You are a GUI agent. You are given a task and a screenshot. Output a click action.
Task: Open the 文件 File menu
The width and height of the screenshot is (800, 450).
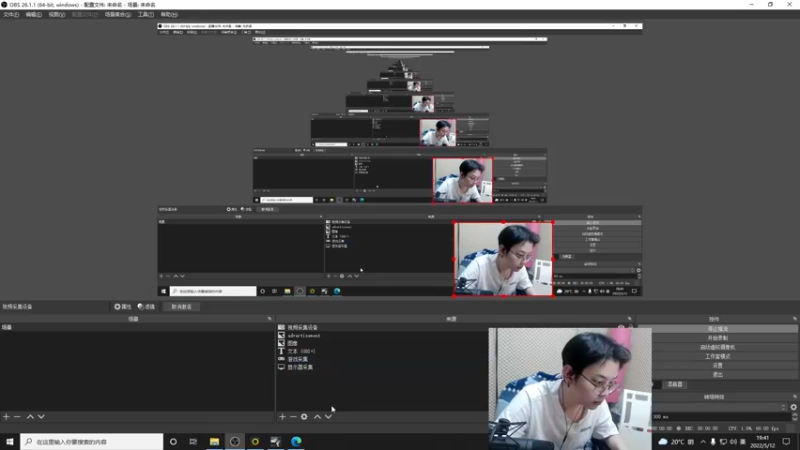11,15
